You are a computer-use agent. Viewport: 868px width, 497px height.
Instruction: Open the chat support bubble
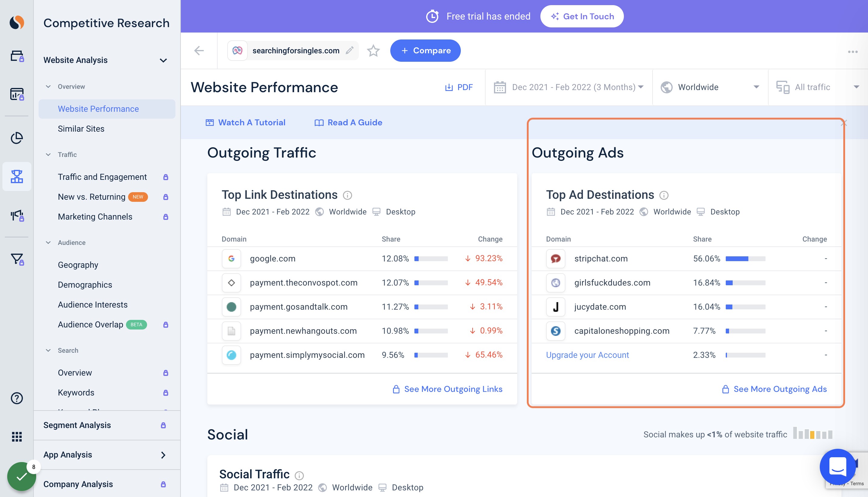click(x=838, y=467)
